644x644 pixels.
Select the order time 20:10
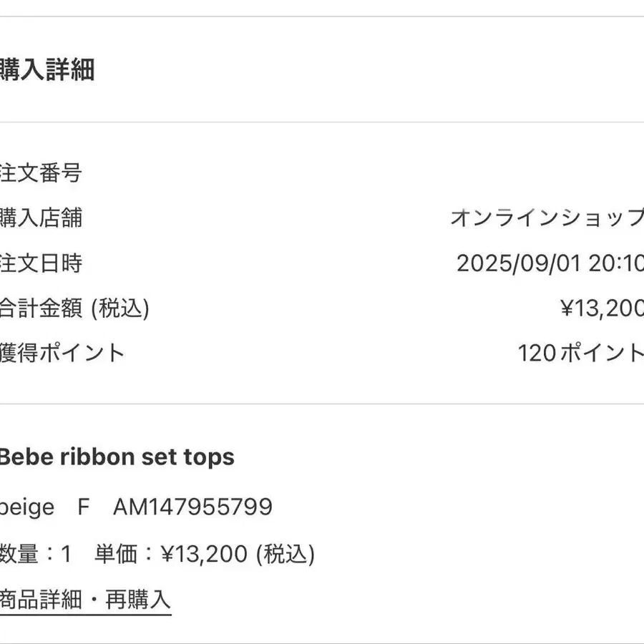tap(617, 263)
